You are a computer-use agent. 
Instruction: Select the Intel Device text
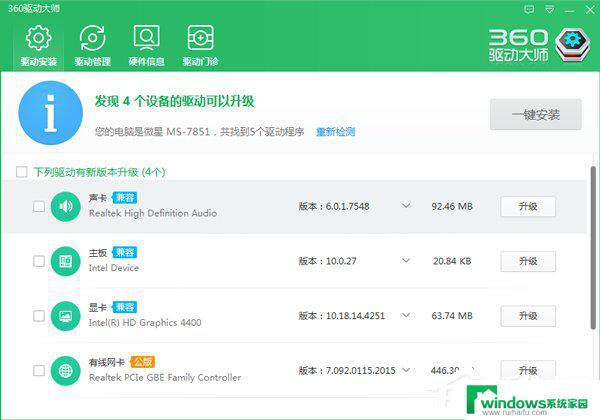(114, 268)
